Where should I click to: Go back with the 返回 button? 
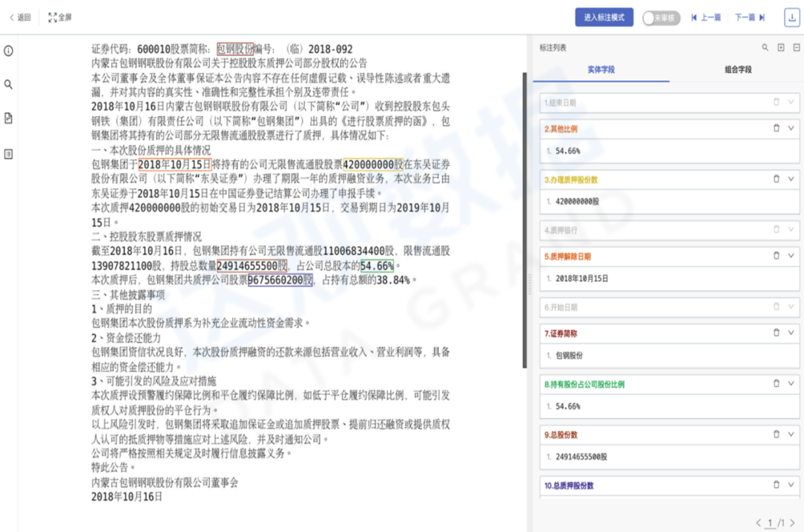pyautogui.click(x=21, y=17)
